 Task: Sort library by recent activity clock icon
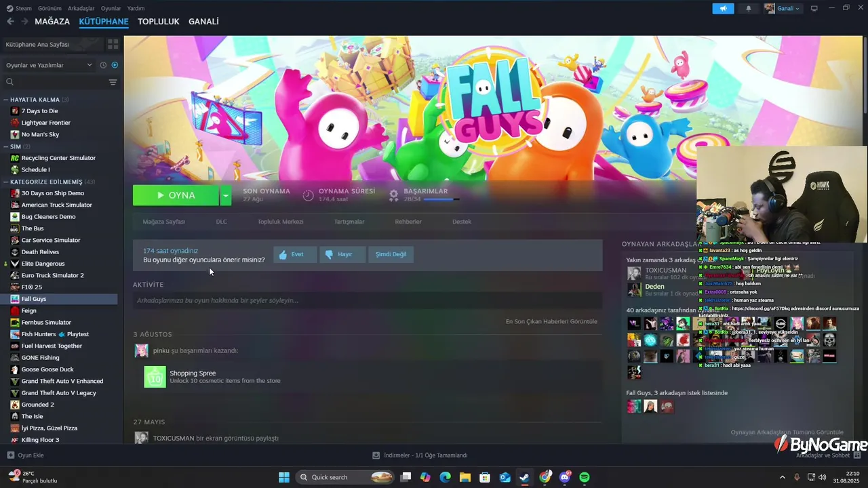(103, 65)
